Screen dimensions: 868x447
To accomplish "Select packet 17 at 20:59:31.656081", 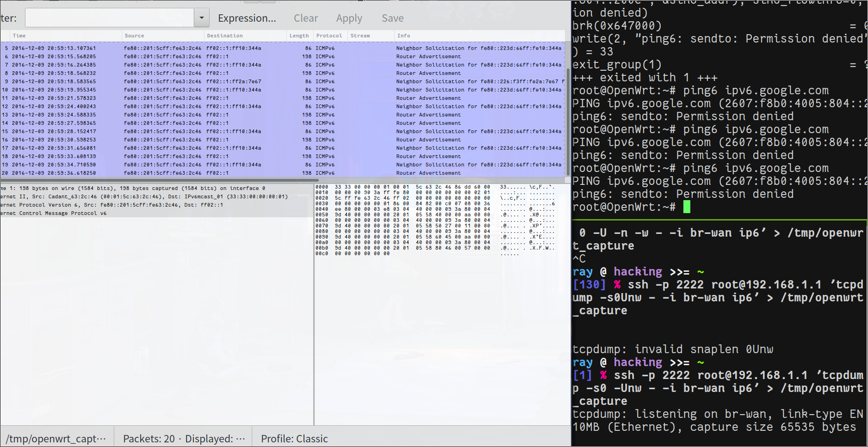I will [282, 148].
